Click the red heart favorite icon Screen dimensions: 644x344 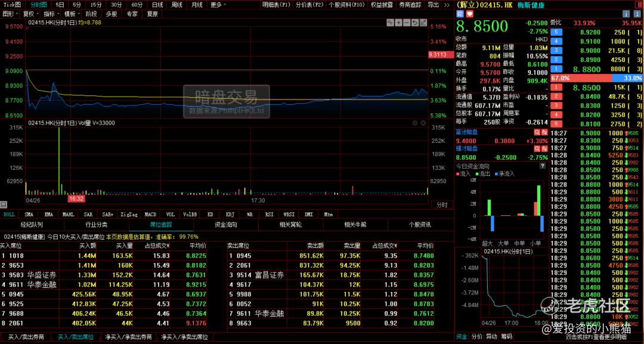[469, 14]
